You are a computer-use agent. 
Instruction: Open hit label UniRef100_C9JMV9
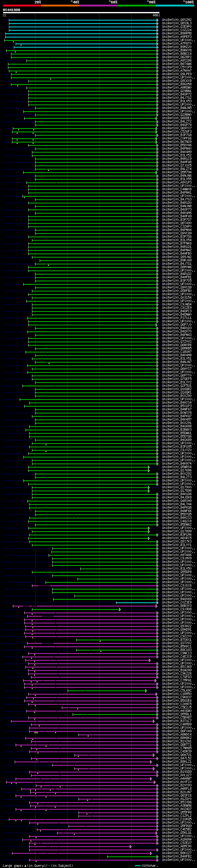(176, 558)
